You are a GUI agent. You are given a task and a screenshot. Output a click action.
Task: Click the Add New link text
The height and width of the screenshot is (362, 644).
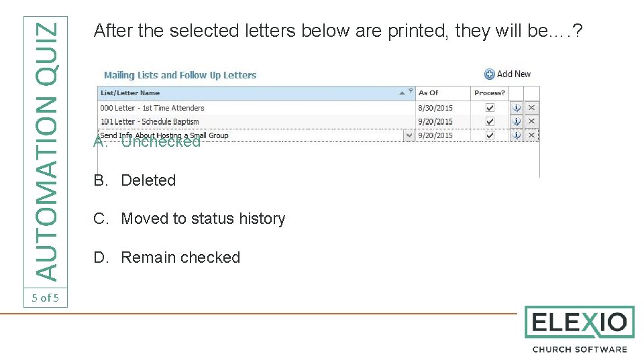click(x=514, y=74)
